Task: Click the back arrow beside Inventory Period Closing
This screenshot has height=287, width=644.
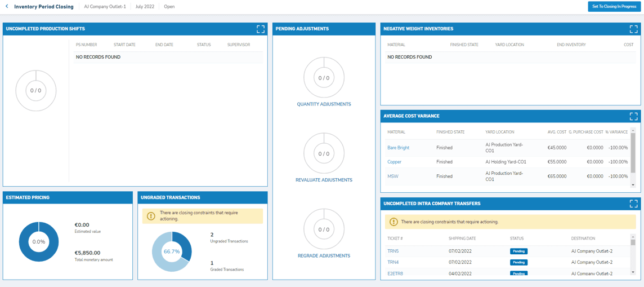Action: (7, 7)
